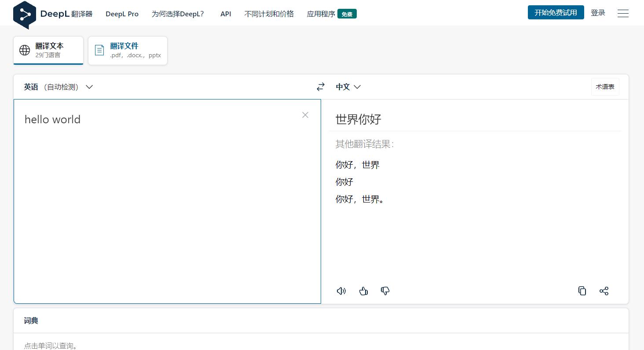Open the 不同计划和价格 menu item

pyautogui.click(x=268, y=14)
